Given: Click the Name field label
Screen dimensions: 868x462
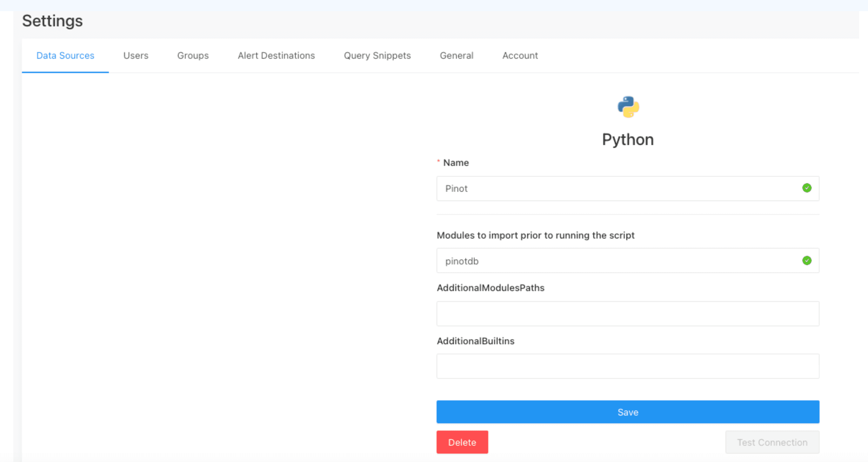Looking at the screenshot, I should (x=456, y=163).
